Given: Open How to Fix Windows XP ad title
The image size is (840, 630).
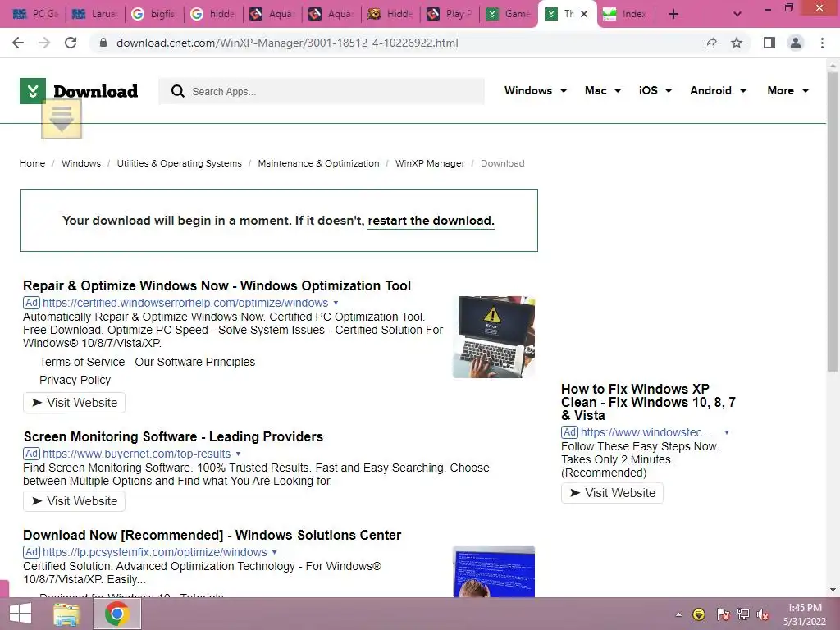Looking at the screenshot, I should 648,402.
